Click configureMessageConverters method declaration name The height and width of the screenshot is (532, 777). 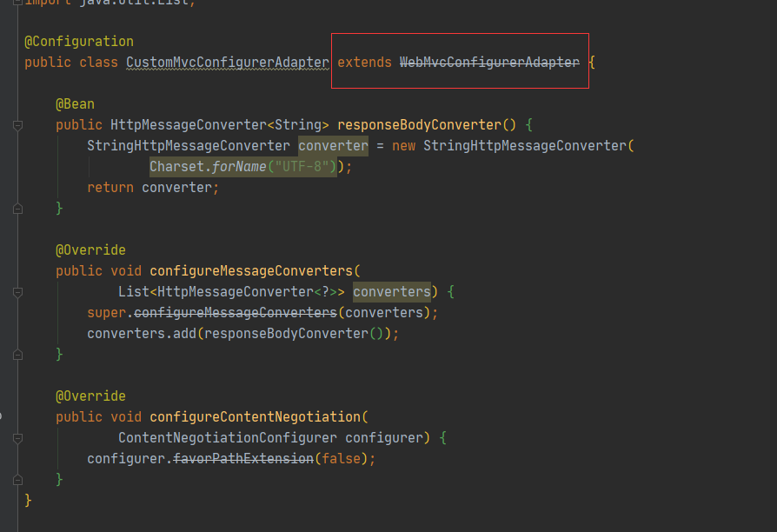point(251,270)
